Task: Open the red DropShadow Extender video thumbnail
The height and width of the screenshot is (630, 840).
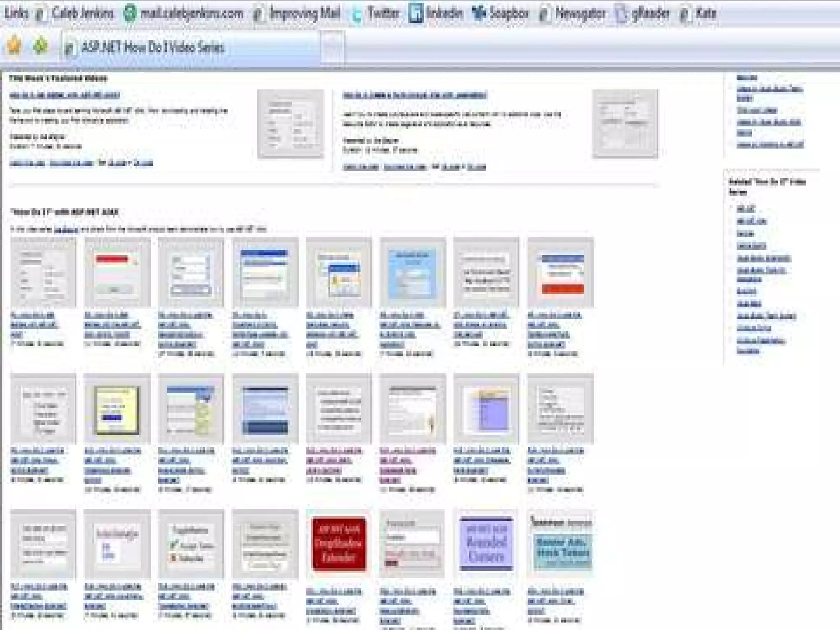Action: [338, 544]
